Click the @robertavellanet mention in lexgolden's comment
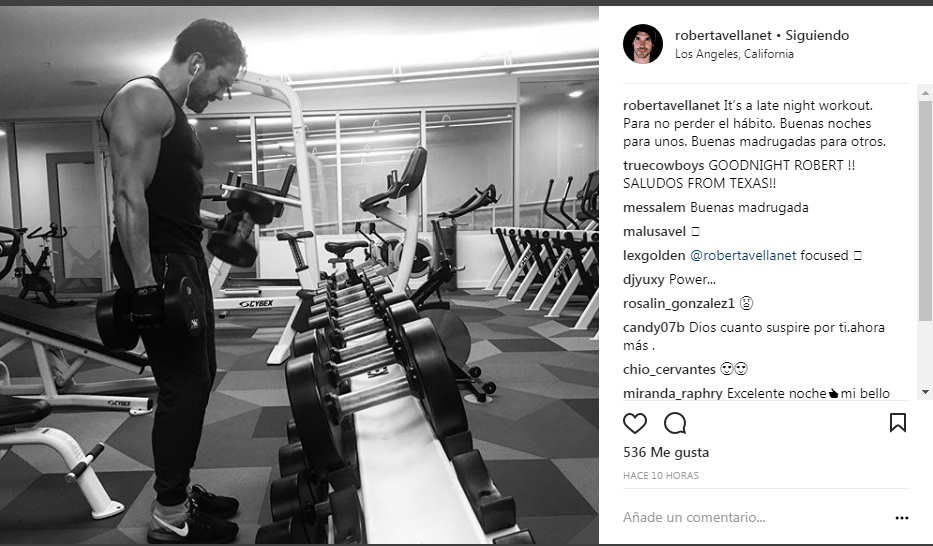Viewport: 933px width, 546px height. pyautogui.click(x=743, y=256)
